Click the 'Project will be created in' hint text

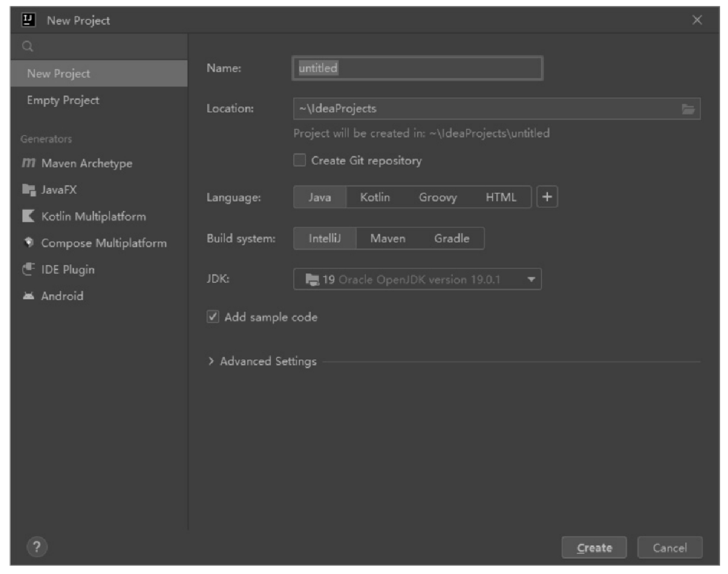click(x=421, y=133)
